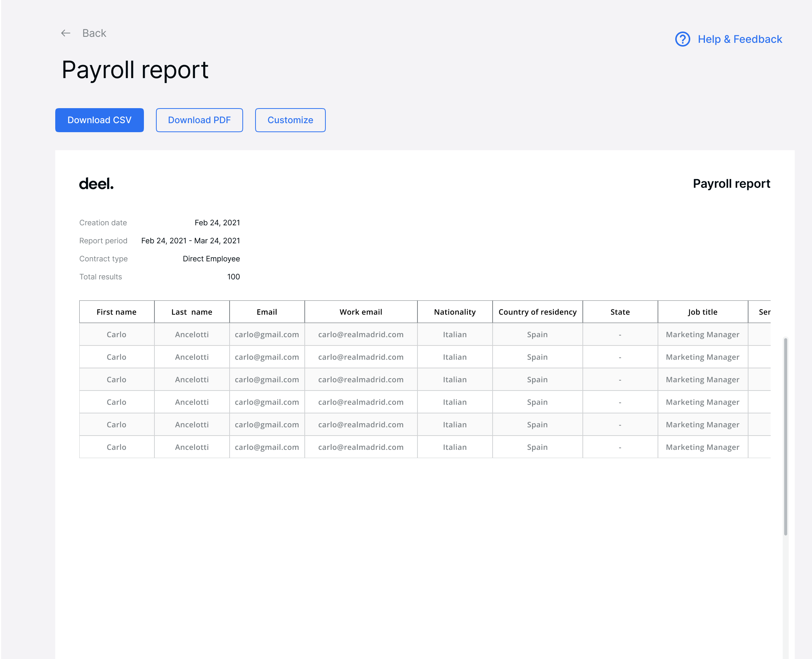812x659 pixels.
Task: Click the Country of residency header
Action: [537, 312]
